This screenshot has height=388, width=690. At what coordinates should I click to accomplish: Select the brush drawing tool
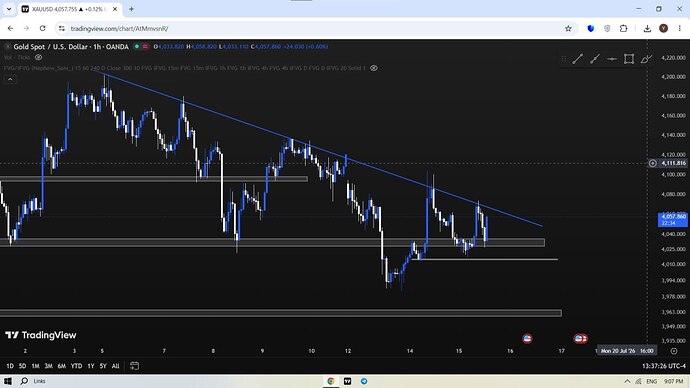pyautogui.click(x=646, y=59)
